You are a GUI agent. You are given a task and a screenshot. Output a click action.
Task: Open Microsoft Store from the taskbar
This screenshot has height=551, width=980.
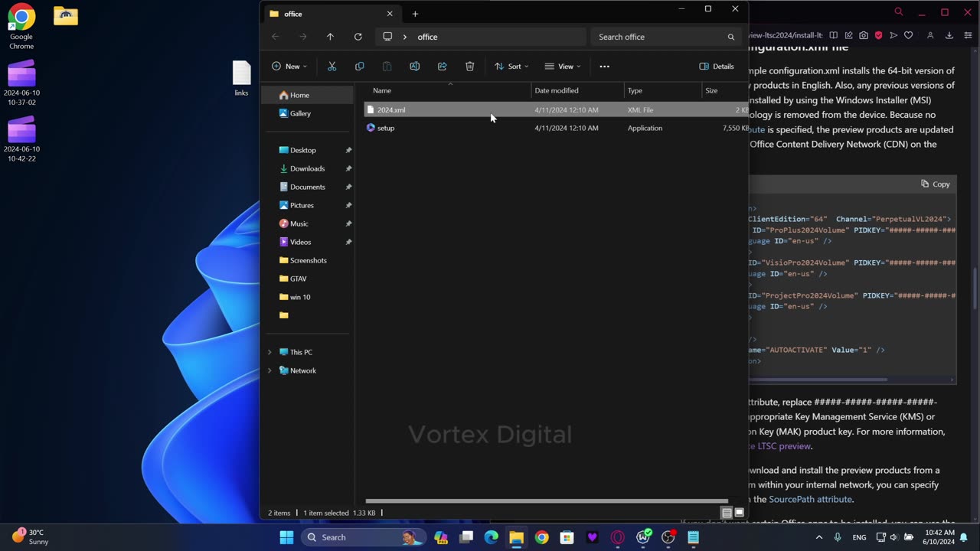coord(567,537)
